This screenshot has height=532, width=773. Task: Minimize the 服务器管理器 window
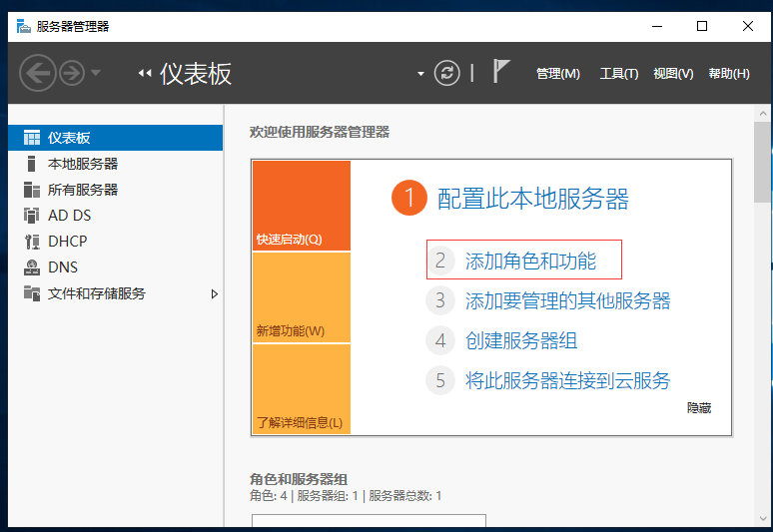[657, 26]
